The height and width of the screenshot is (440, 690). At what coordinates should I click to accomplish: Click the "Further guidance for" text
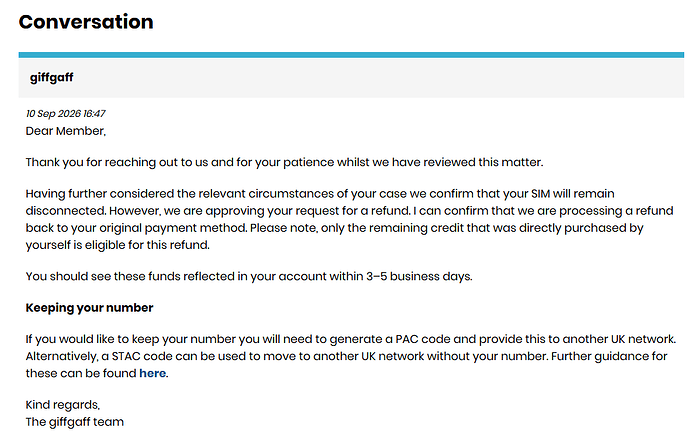[x=609, y=356]
